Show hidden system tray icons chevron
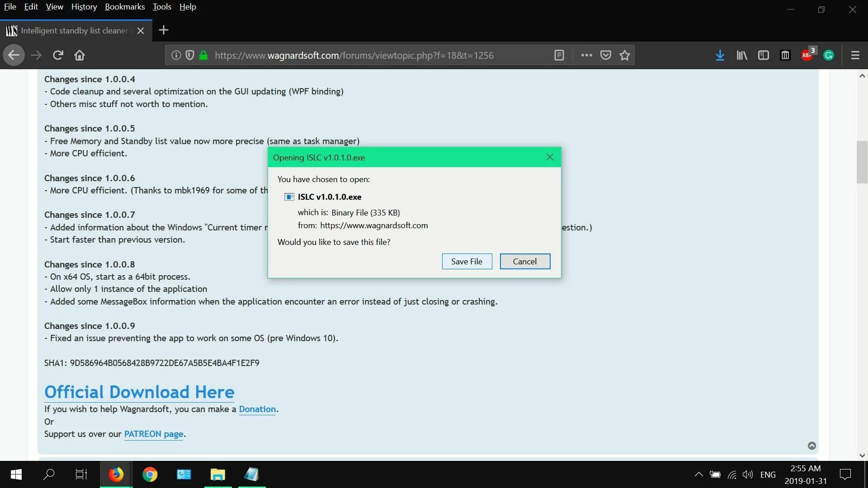This screenshot has width=868, height=488. point(698,474)
